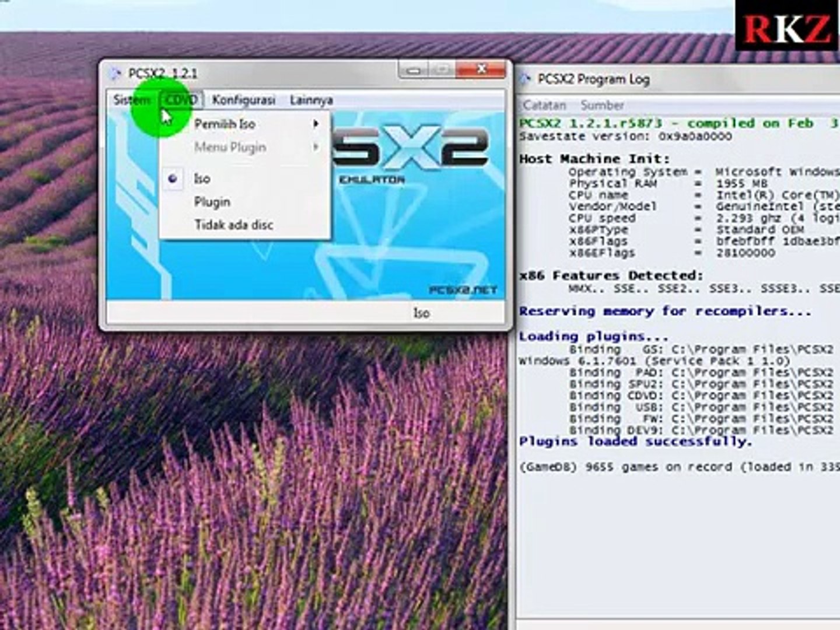Click the 'Binding FW:' log line
840x630 pixels.
(702, 418)
